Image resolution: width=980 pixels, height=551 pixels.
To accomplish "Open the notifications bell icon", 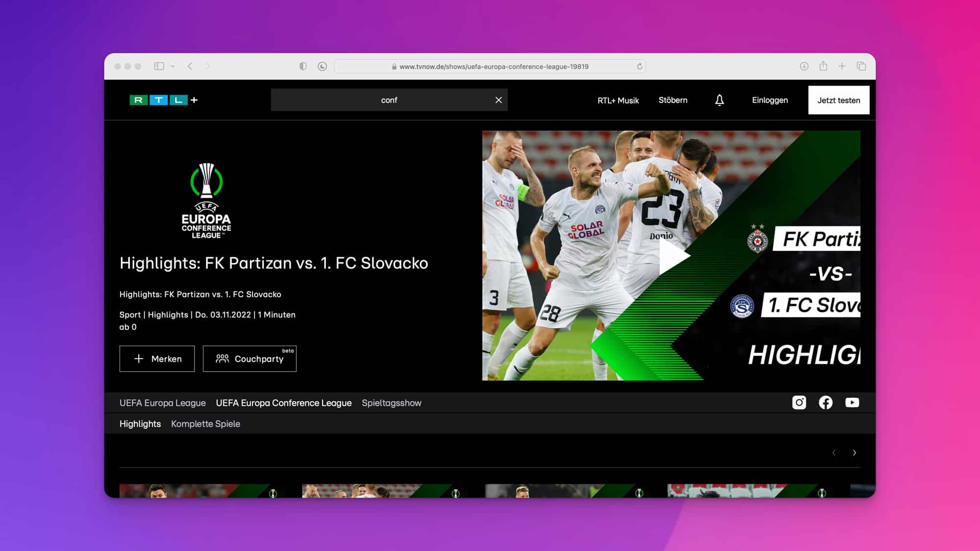I will point(719,100).
